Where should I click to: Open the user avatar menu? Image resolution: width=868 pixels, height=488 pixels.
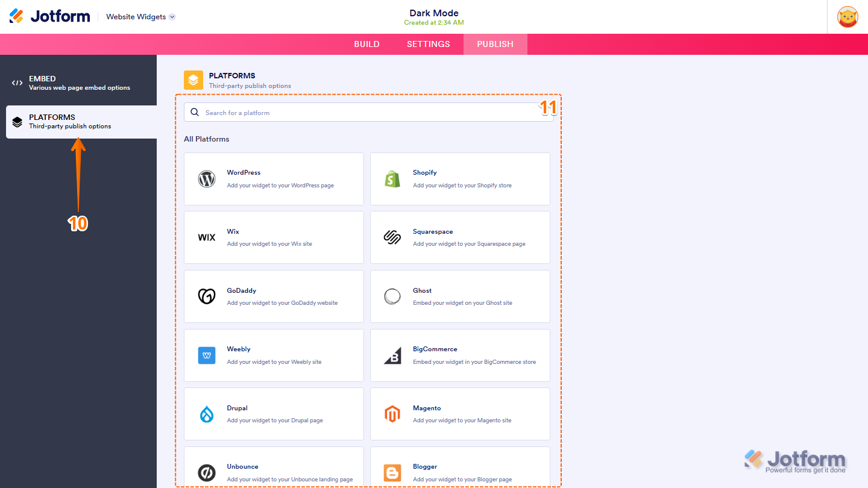coord(848,17)
